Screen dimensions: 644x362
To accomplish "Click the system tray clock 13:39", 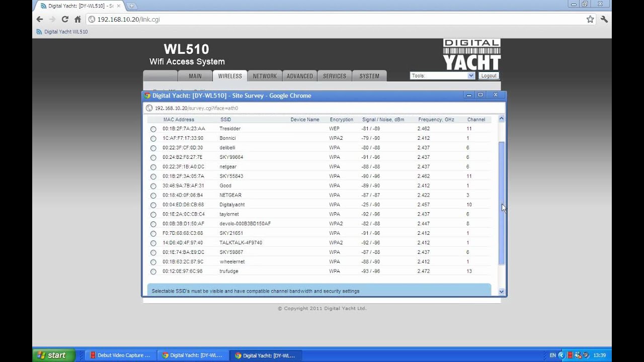I will click(600, 355).
